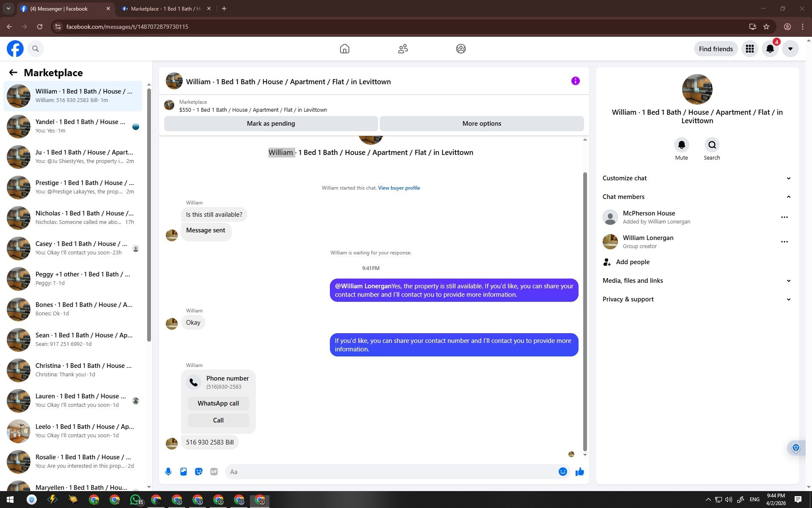Start a WhatsApp call to William

218,403
